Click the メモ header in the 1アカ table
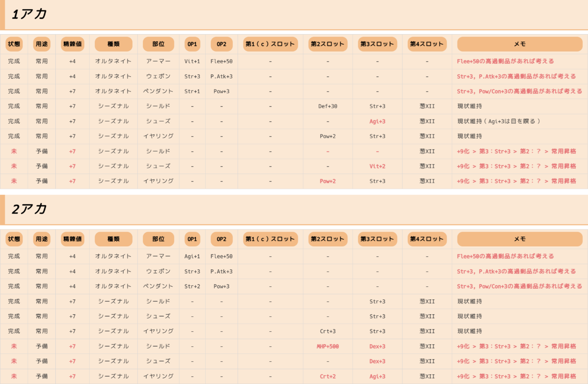The image size is (588, 384). 519,44
